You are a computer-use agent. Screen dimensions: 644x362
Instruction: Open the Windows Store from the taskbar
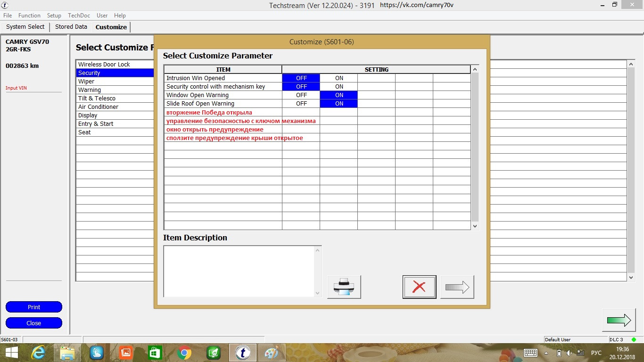(155, 353)
